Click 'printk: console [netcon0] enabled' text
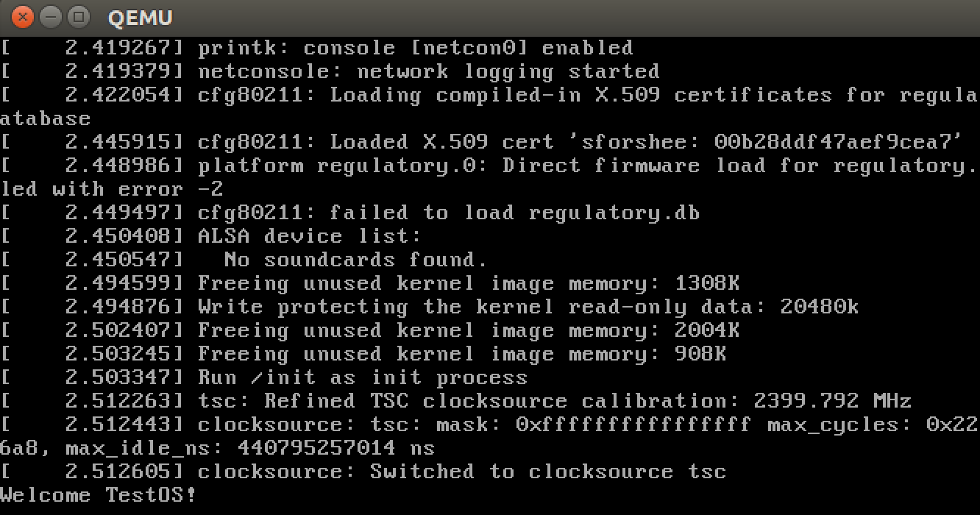The image size is (980, 515). coord(416,48)
